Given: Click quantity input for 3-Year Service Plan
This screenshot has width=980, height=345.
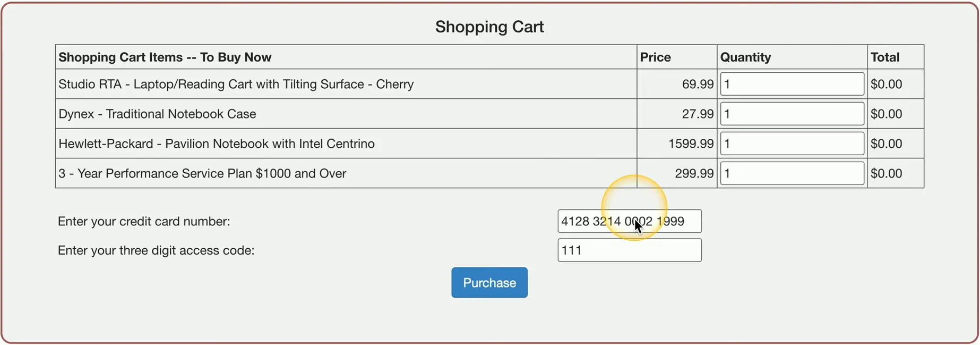Looking at the screenshot, I should pyautogui.click(x=792, y=173).
